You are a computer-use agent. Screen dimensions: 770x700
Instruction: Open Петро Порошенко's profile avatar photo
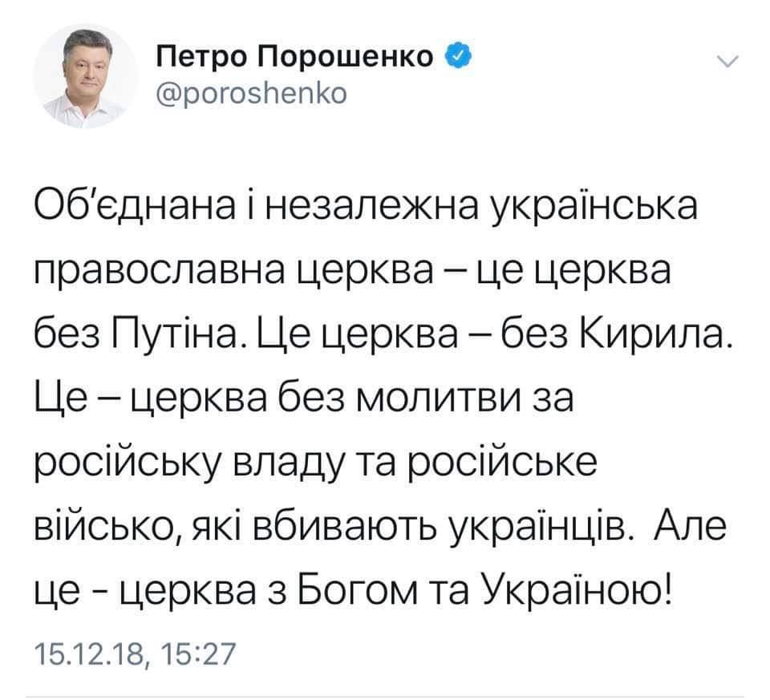[x=86, y=76]
